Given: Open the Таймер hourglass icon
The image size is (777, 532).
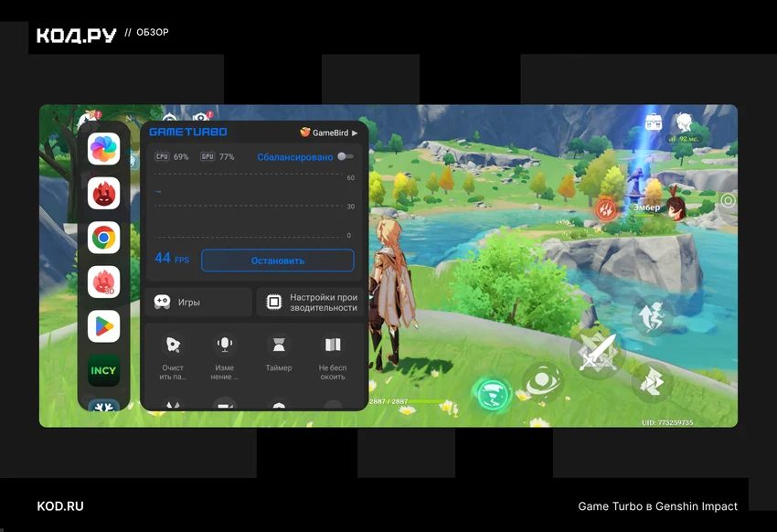Looking at the screenshot, I should click(279, 345).
